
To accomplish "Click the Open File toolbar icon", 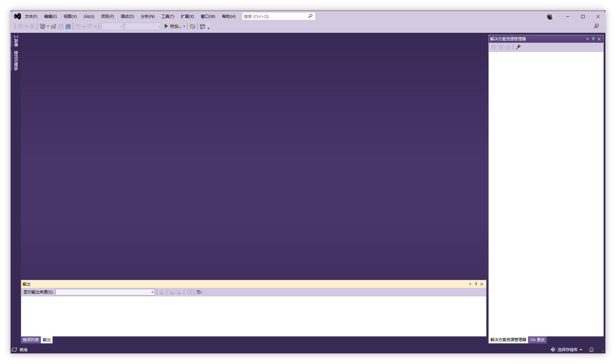I will [x=54, y=26].
